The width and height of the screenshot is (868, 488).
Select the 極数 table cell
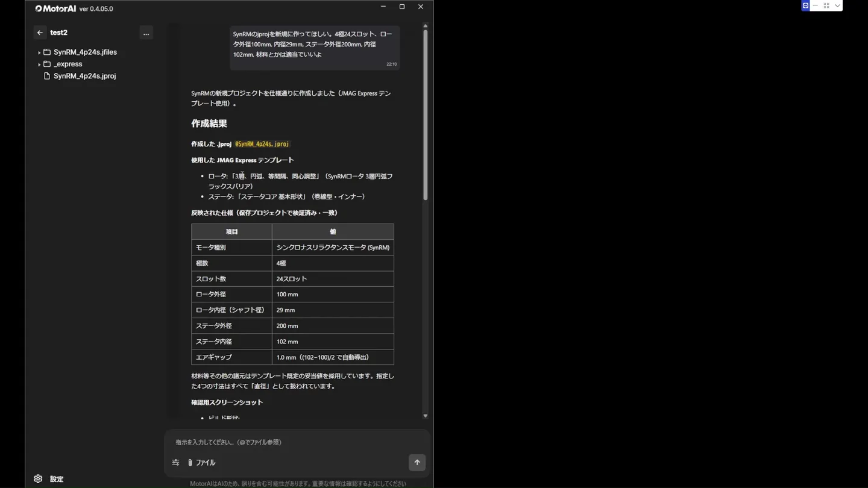[x=232, y=263]
